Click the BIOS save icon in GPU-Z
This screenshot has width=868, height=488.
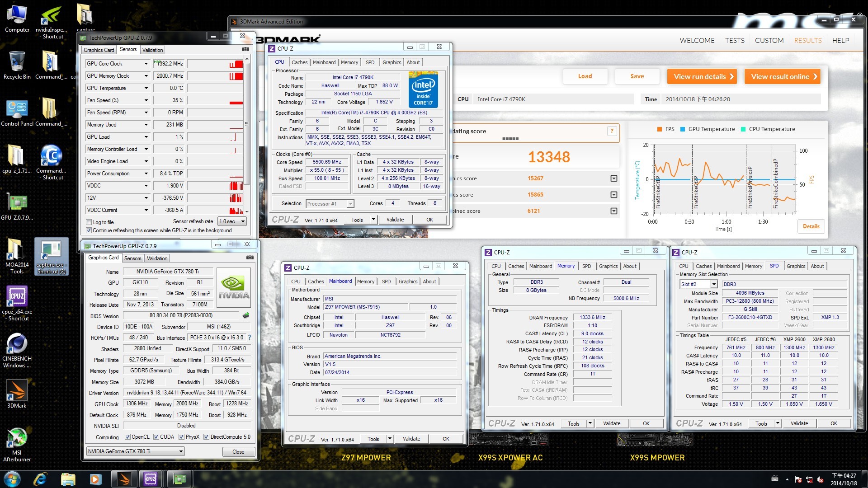[246, 315]
